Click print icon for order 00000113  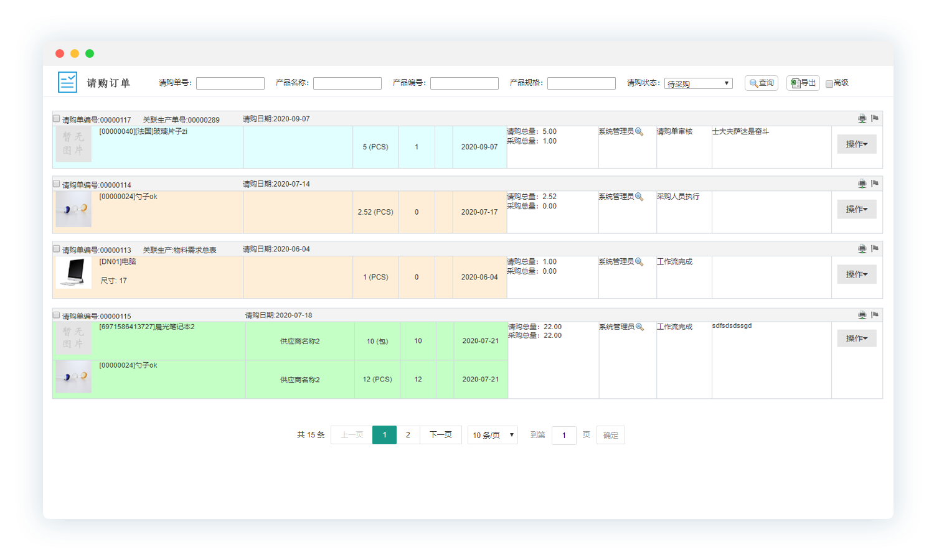point(862,249)
